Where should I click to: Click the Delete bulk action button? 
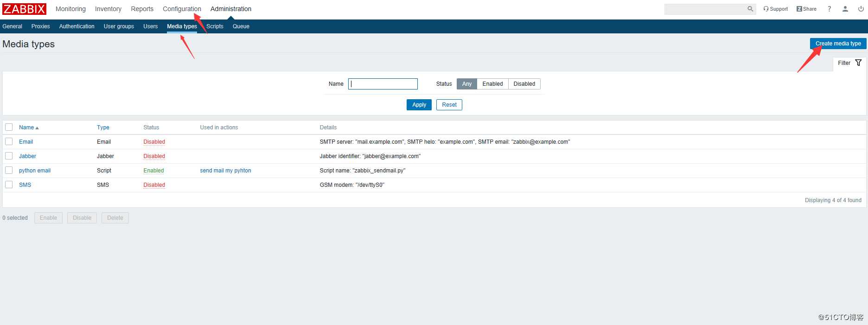point(115,218)
